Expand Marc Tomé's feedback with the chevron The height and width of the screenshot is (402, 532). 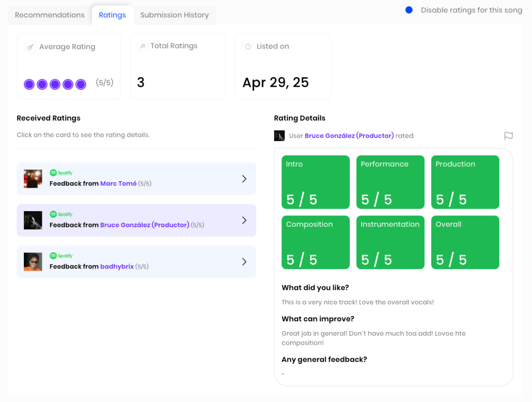(244, 179)
